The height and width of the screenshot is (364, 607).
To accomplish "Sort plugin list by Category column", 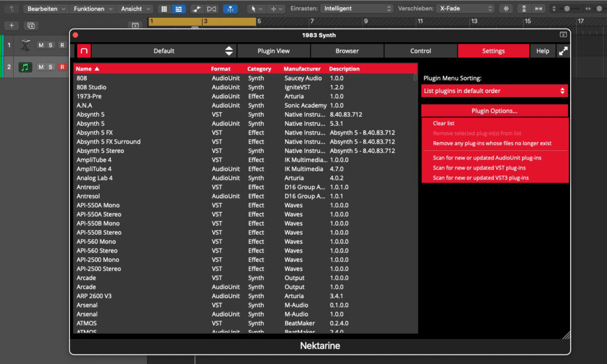I will click(x=259, y=69).
